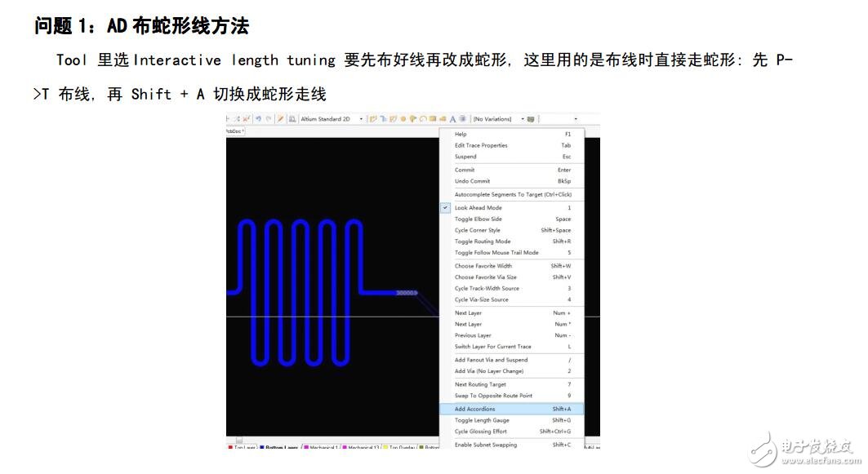
Task: Click the Place String (A) toolbar icon
Action: [452, 118]
